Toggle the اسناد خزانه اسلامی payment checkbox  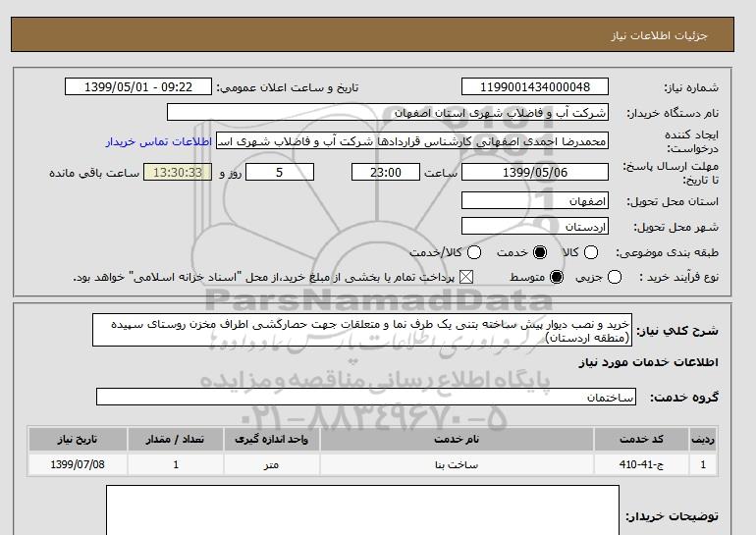pyautogui.click(x=465, y=277)
